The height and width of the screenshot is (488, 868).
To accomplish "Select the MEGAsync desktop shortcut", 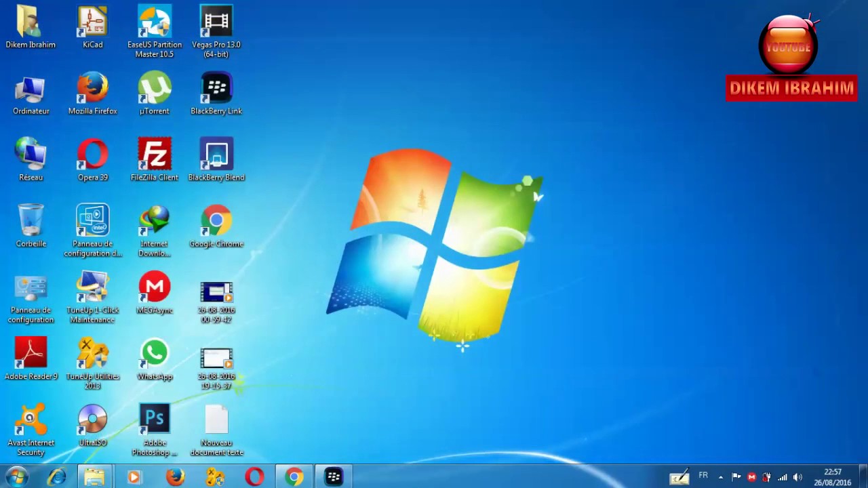I will (x=155, y=293).
